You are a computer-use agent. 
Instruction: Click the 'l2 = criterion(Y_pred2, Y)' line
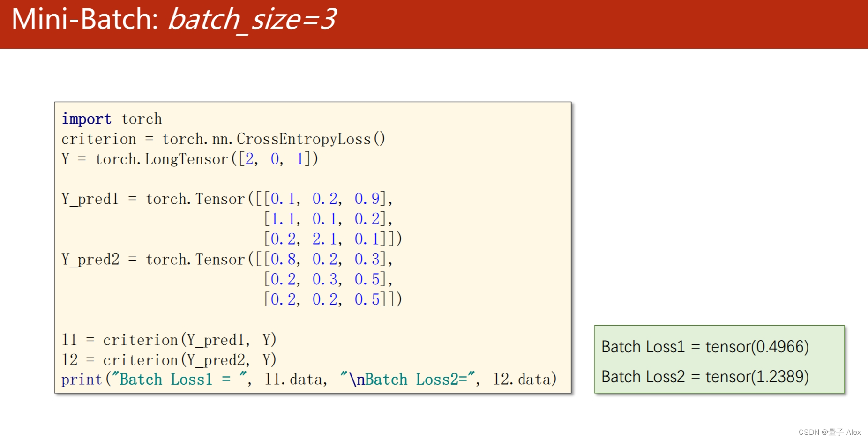click(x=169, y=360)
